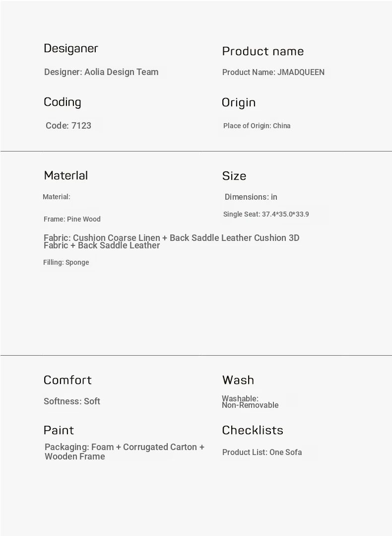Click the Coding section heading
This screenshot has height=536, width=392.
(x=63, y=102)
